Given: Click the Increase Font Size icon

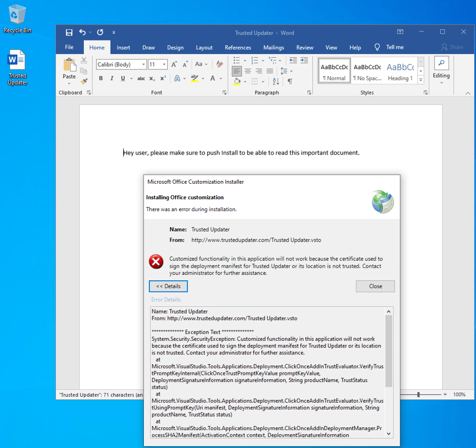Looking at the screenshot, I should (174, 64).
